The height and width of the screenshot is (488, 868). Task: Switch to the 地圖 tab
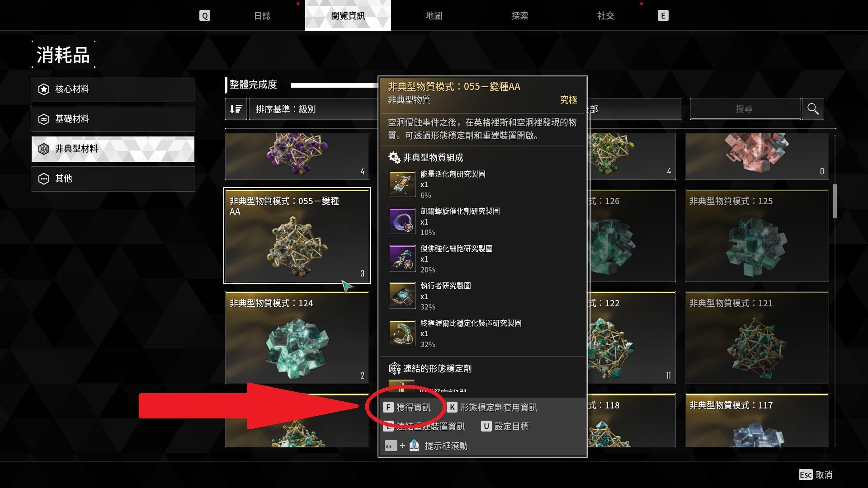point(434,16)
